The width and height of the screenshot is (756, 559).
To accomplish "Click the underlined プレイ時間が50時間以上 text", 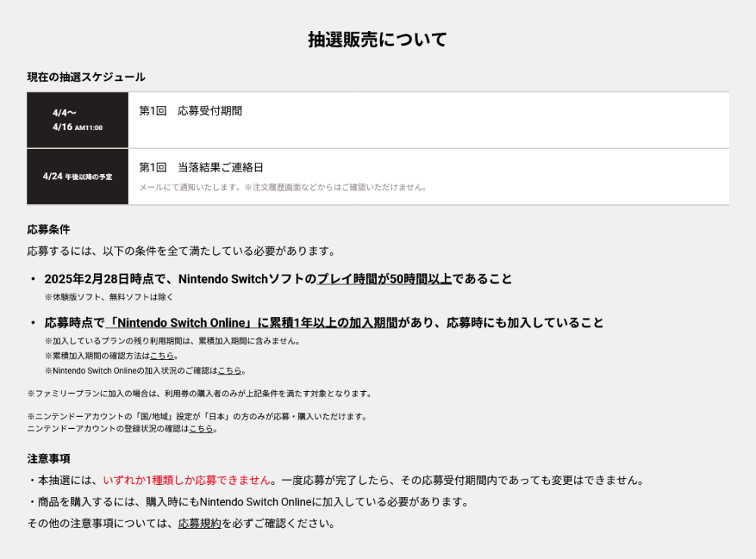I will pos(384,279).
